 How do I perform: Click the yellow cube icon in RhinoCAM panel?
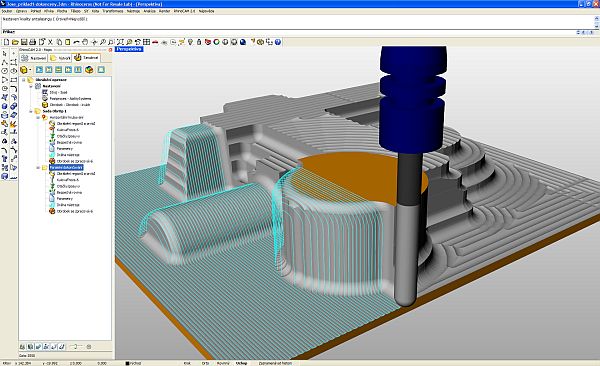pyautogui.click(x=24, y=70)
